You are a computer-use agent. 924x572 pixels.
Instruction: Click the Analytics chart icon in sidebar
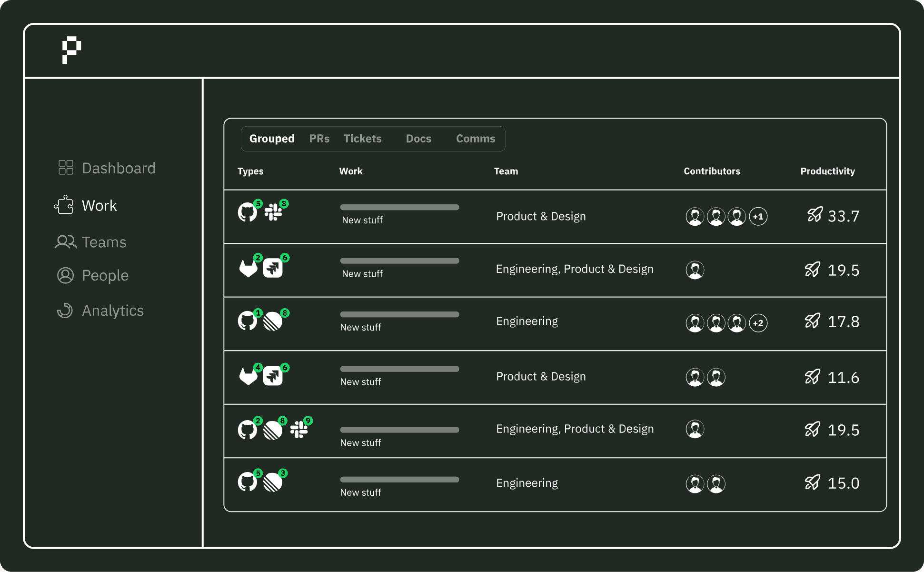pyautogui.click(x=65, y=311)
